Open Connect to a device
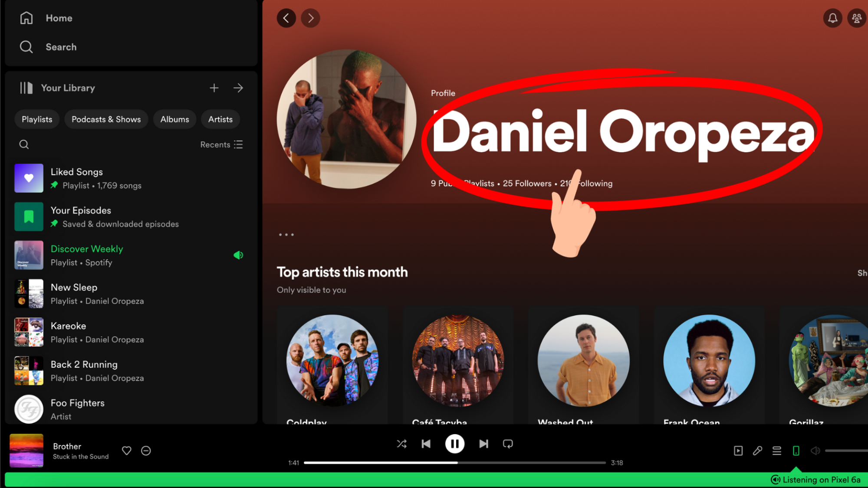 [796, 451]
